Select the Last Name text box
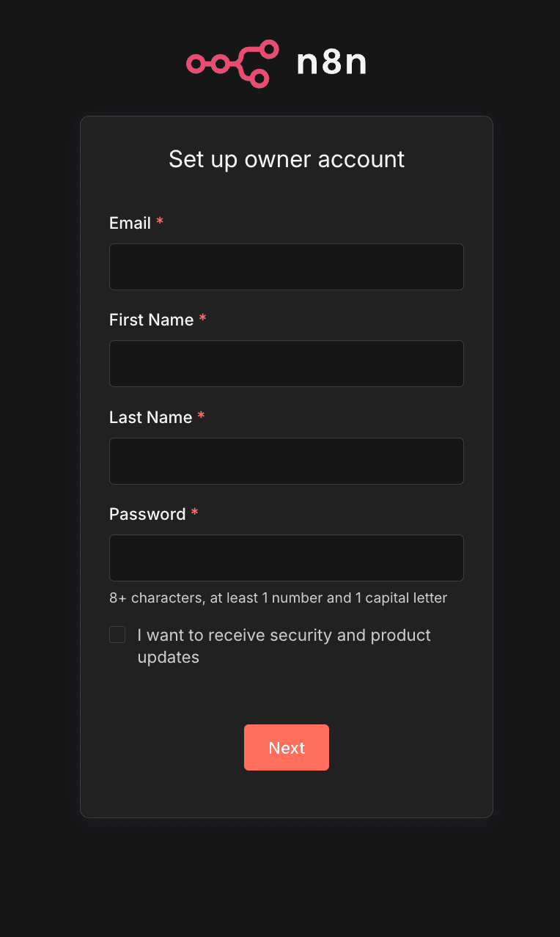The height and width of the screenshot is (937, 560). point(287,461)
